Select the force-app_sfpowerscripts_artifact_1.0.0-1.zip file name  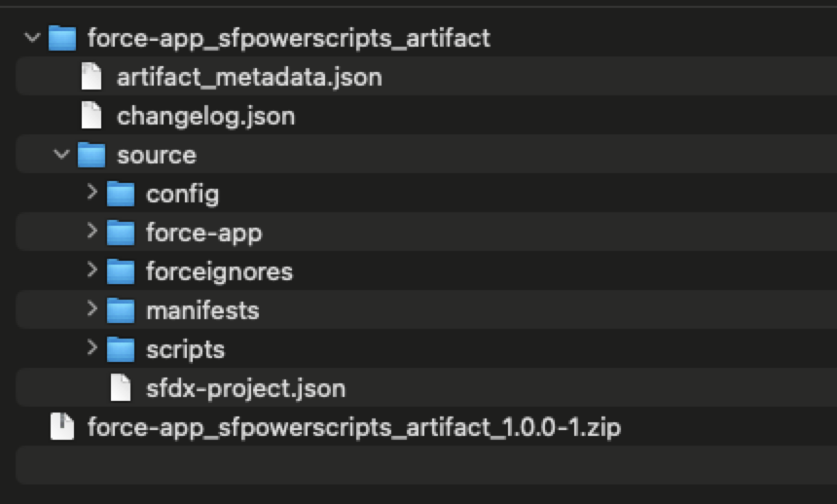click(354, 427)
